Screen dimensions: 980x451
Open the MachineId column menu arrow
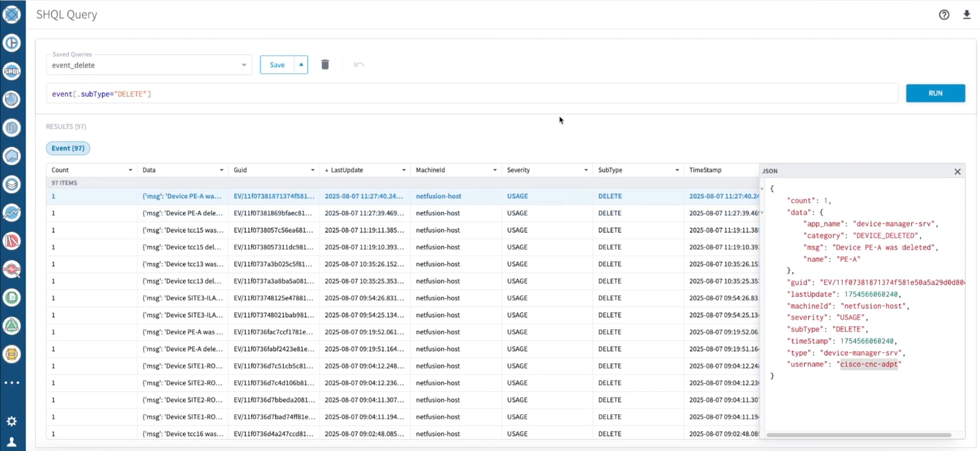(495, 170)
